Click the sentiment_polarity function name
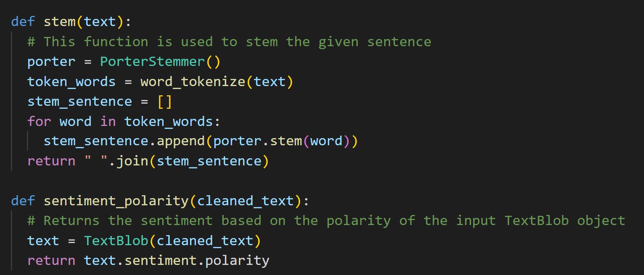Viewport: 644px width, 275px height. coord(116,201)
